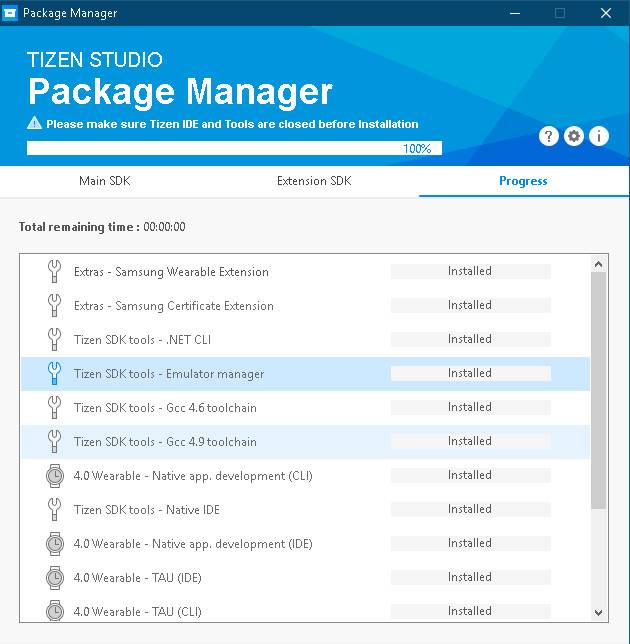The height and width of the screenshot is (644, 630).
Task: Click the scroll up arrow of package list
Action: coord(598,264)
